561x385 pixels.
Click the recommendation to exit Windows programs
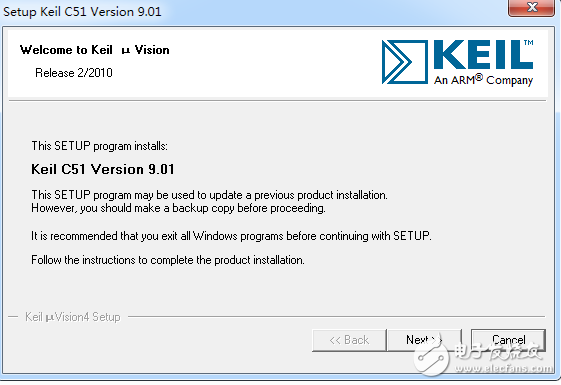(x=231, y=236)
